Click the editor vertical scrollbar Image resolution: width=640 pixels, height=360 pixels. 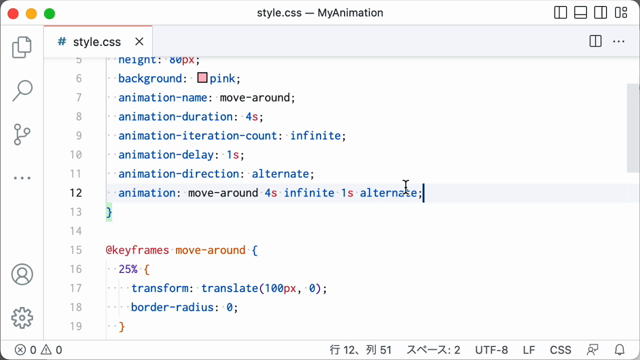click(633, 128)
